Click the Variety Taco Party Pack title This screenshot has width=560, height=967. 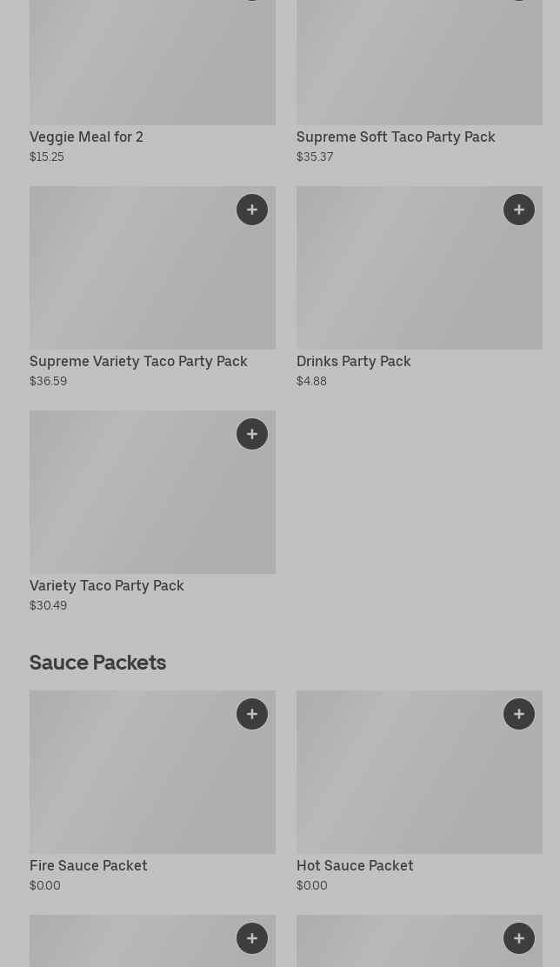107,585
